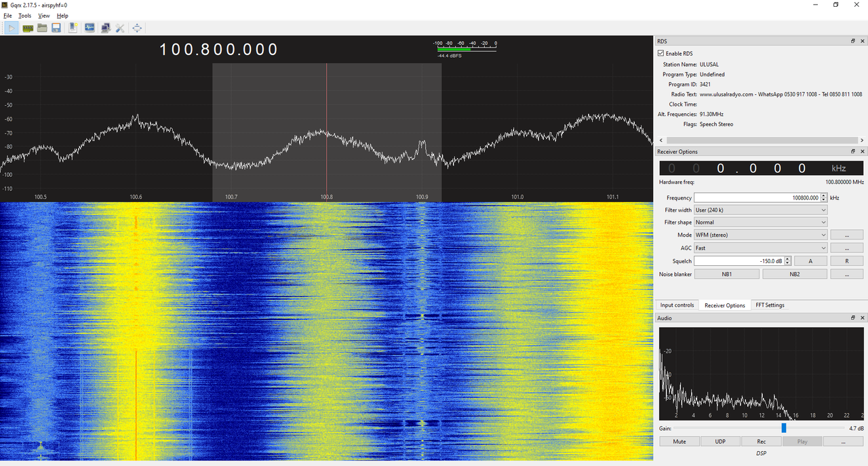This screenshot has height=466, width=868.
Task: Open the Tools menu
Action: point(24,16)
